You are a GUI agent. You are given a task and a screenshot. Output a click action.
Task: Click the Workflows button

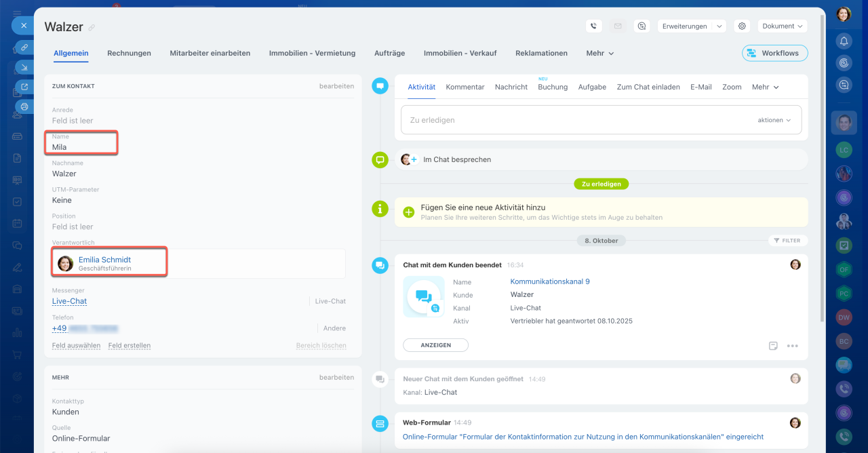[x=774, y=53]
